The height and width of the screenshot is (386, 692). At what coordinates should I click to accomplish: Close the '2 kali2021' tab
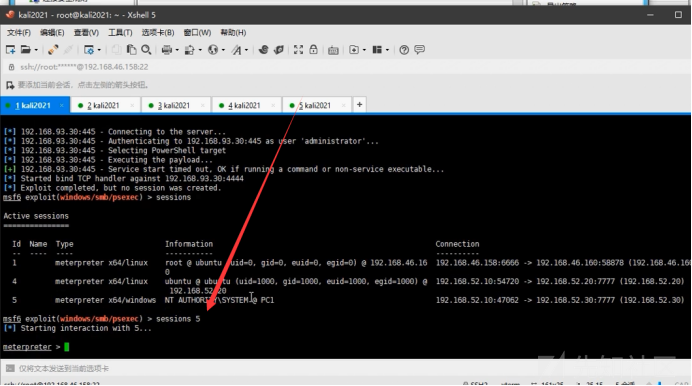[132, 105]
